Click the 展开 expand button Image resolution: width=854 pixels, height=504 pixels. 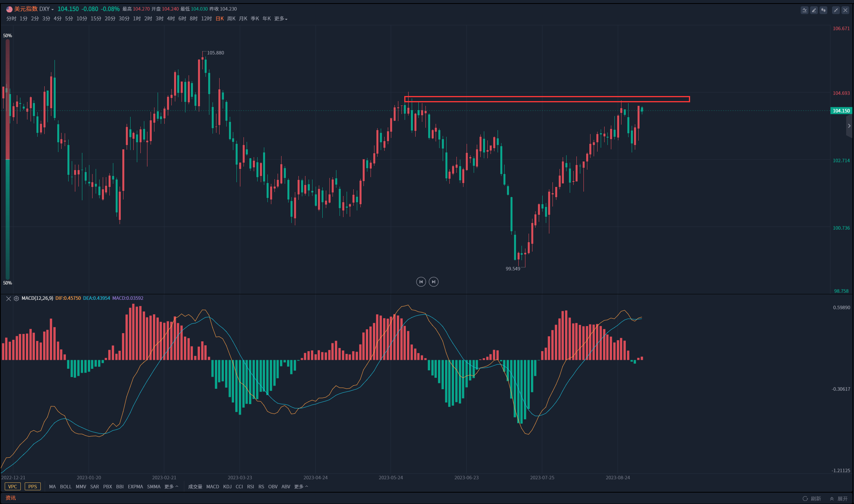(839, 499)
